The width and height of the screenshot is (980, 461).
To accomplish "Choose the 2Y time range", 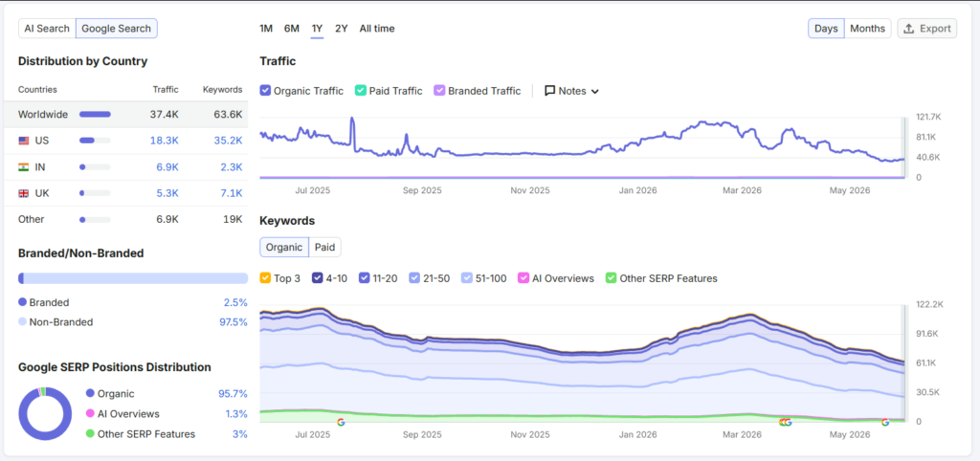I will pyautogui.click(x=342, y=29).
